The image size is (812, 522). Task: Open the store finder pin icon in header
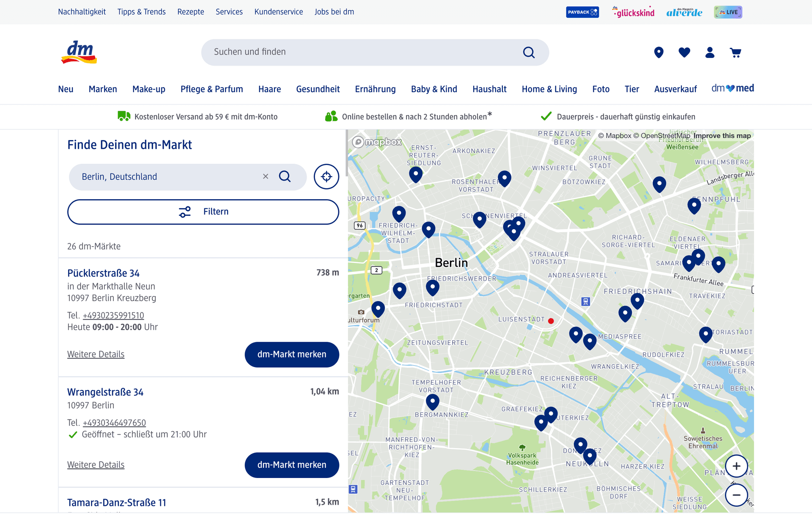click(658, 52)
